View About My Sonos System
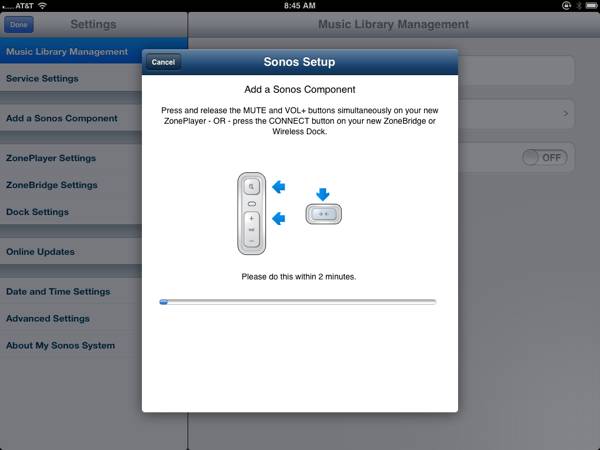 pyautogui.click(x=71, y=345)
